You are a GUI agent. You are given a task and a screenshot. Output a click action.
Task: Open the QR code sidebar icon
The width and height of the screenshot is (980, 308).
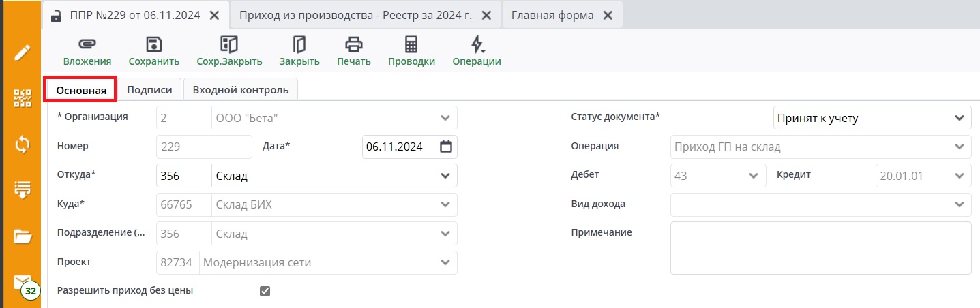[23, 98]
